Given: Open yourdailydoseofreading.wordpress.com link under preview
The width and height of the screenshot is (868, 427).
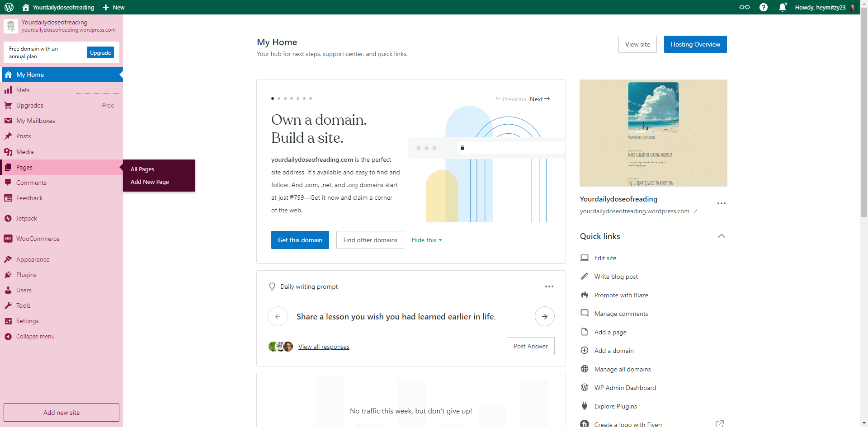Looking at the screenshot, I should pos(635,211).
